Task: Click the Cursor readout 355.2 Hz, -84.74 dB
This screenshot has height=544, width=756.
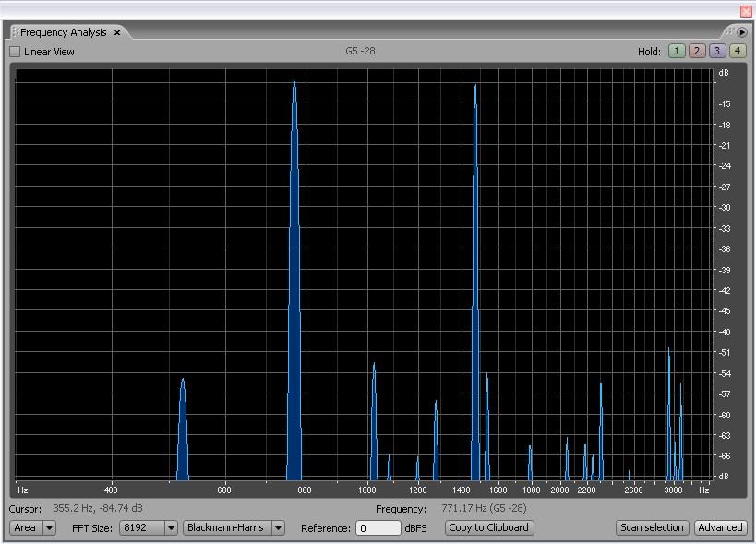Action: (98, 508)
